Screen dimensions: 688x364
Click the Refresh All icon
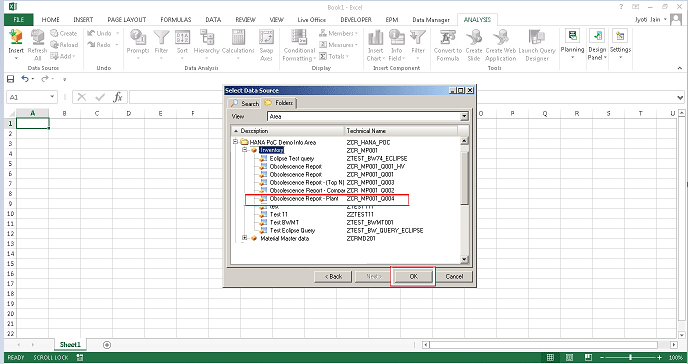[37, 45]
